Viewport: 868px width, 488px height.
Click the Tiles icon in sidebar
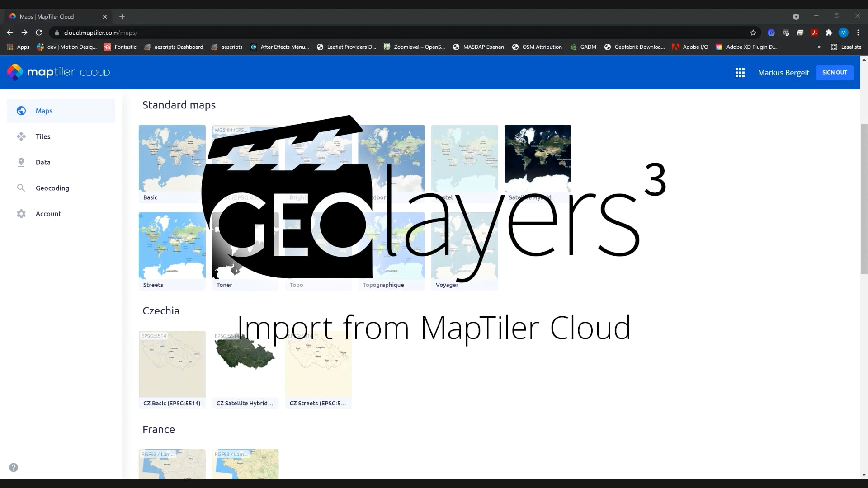[21, 136]
